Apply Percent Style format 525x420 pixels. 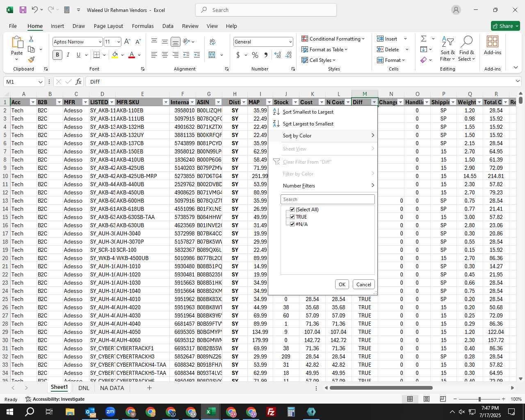coord(255,55)
